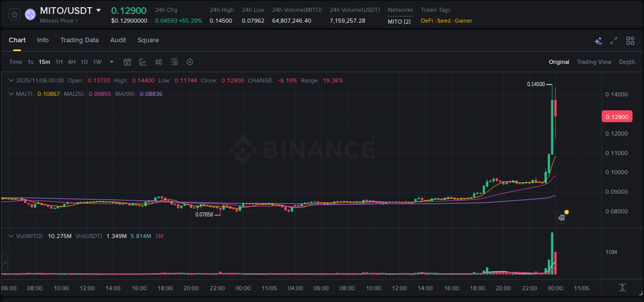This screenshot has height=302, width=644.
Task: Click the red 0.12900 current price label
Action: pyautogui.click(x=617, y=116)
